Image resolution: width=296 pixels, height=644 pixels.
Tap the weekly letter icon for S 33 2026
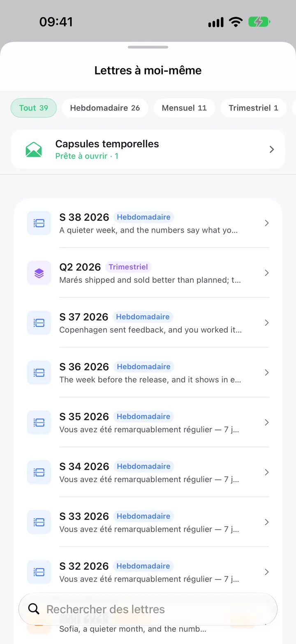coord(39,522)
